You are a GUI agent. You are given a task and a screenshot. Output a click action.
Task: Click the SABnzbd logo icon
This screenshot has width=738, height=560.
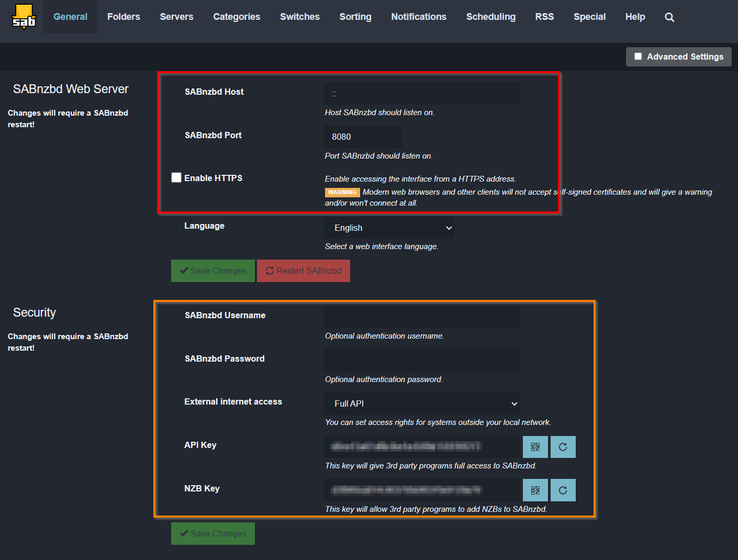pos(24,17)
